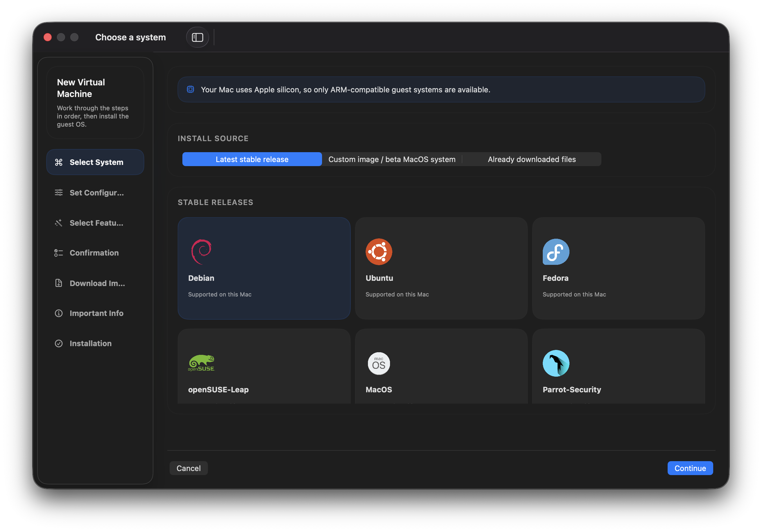Select the Ubuntu system card

pos(441,268)
